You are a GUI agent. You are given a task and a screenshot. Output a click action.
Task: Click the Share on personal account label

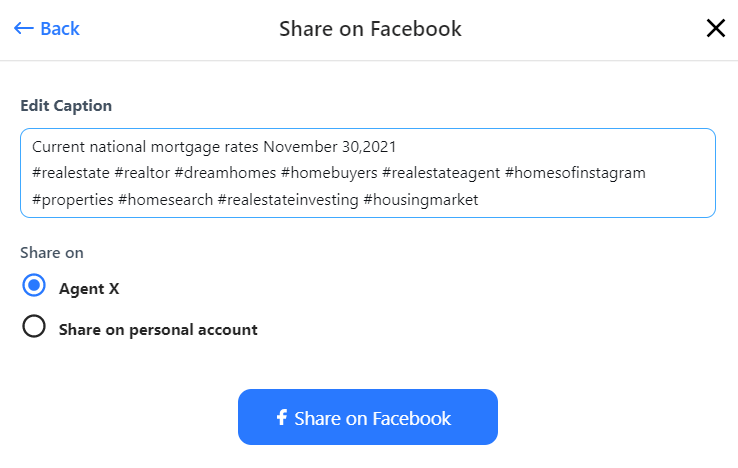point(158,329)
